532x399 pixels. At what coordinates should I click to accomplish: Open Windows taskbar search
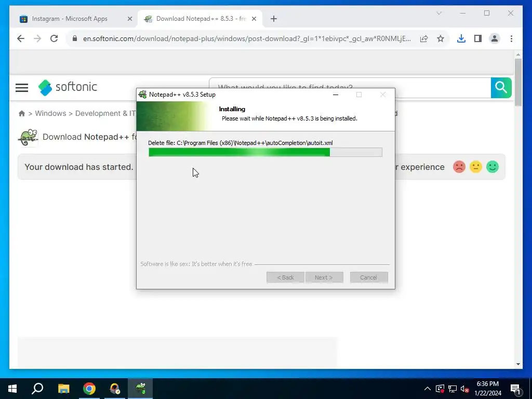(37, 389)
